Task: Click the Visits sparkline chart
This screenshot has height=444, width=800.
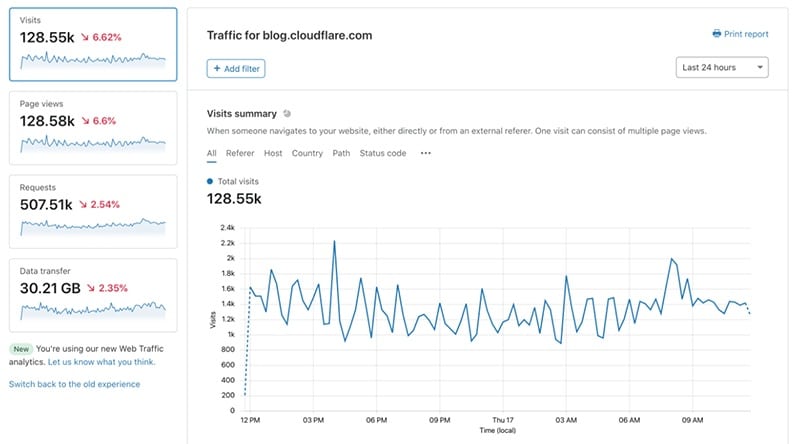Action: tap(93, 60)
